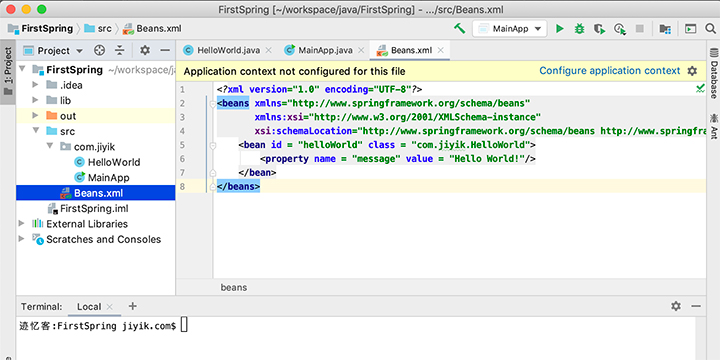Open Project panel settings gear

[145, 51]
